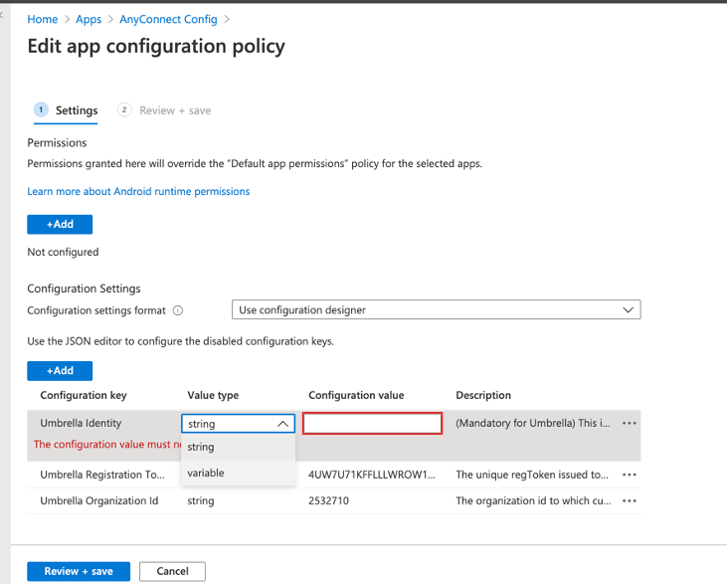Click value 4UW7U71KFFLLLWROW1... cell
The height and width of the screenshot is (585, 728).
[372, 475]
